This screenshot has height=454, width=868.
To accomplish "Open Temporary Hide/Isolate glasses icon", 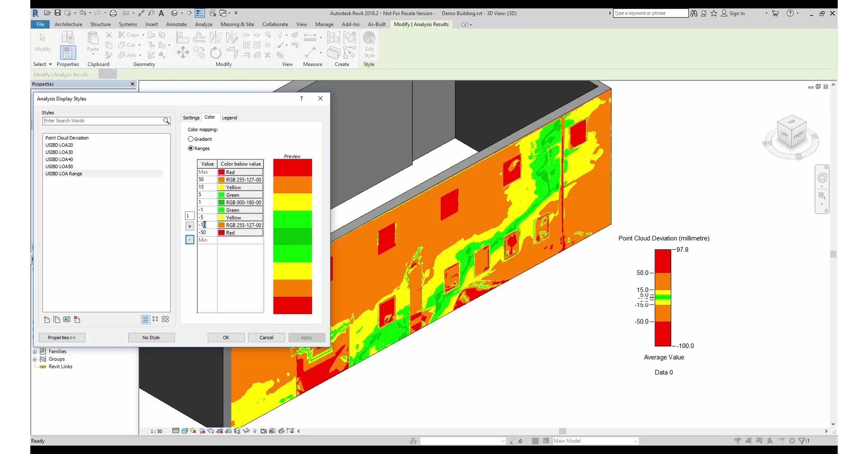I will click(246, 431).
